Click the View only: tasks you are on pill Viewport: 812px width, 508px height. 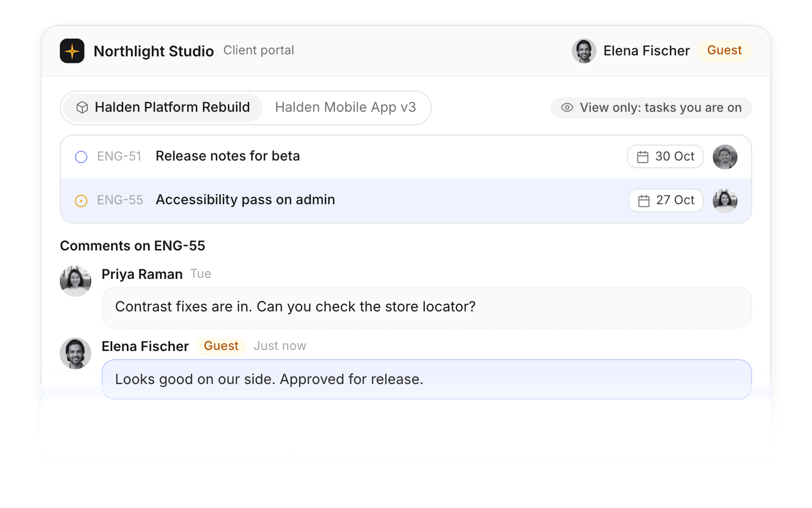pos(651,108)
